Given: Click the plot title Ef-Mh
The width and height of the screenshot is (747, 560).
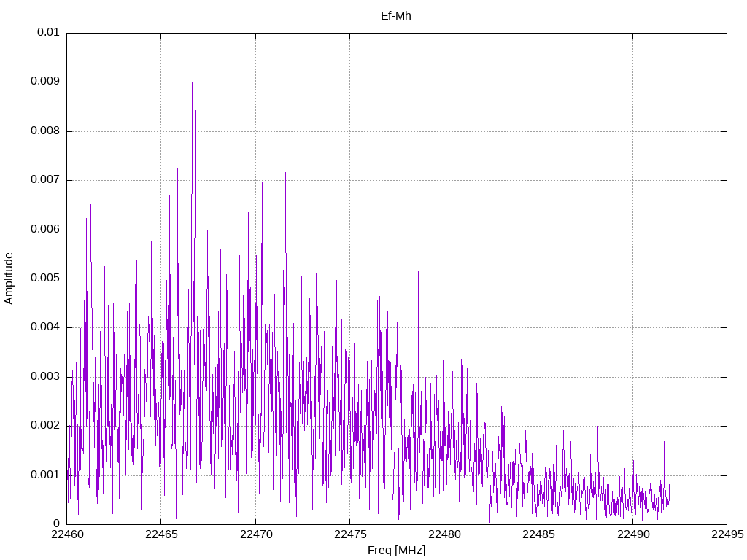Looking at the screenshot, I should point(396,15).
